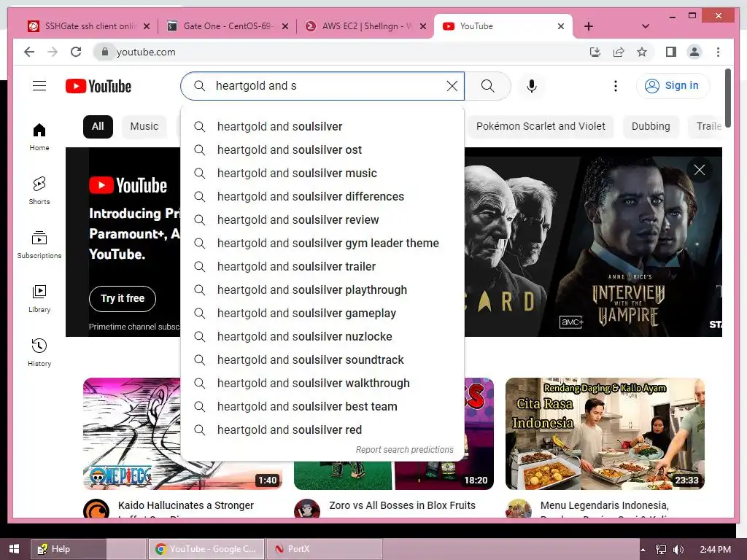
Task: Click the Sign in button
Action: pyautogui.click(x=673, y=86)
